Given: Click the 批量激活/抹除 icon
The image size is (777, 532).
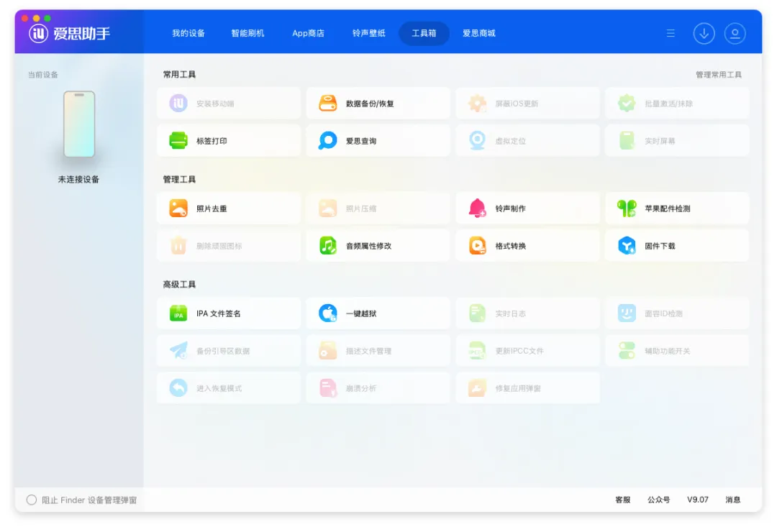Looking at the screenshot, I should click(x=627, y=103).
